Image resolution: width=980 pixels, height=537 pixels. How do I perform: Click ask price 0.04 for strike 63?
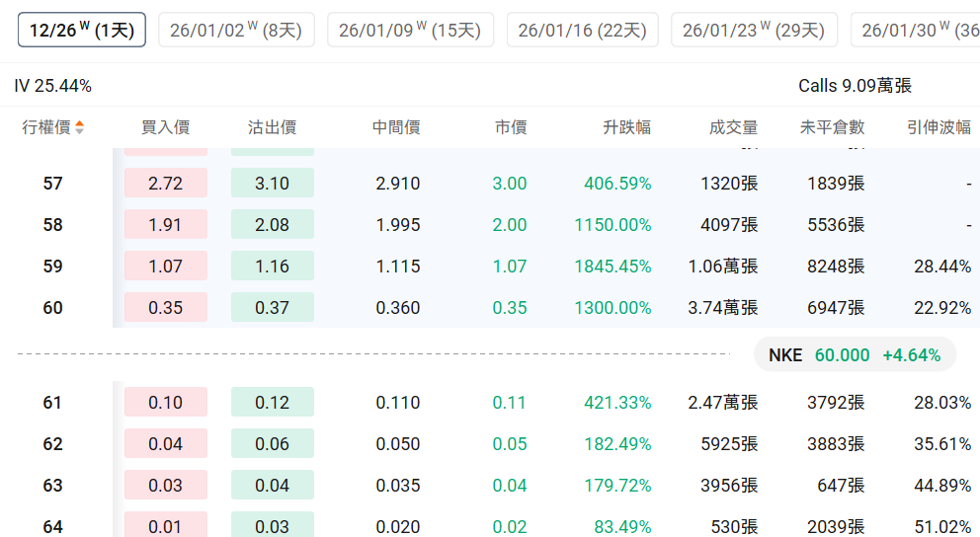click(272, 486)
